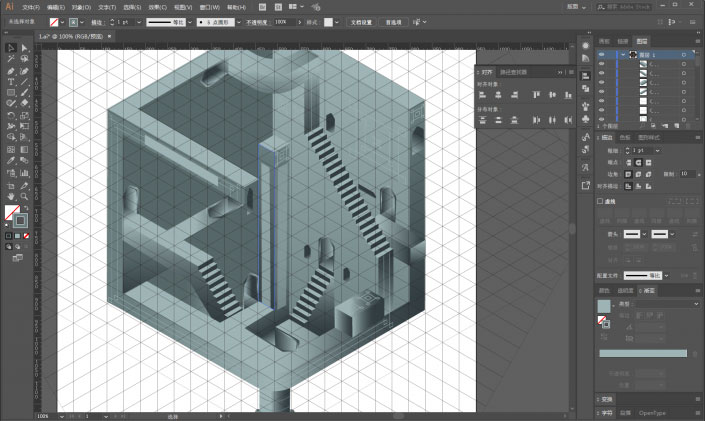This screenshot has width=705, height=421.
Task: Select the Artboard tool
Action: pos(11,185)
